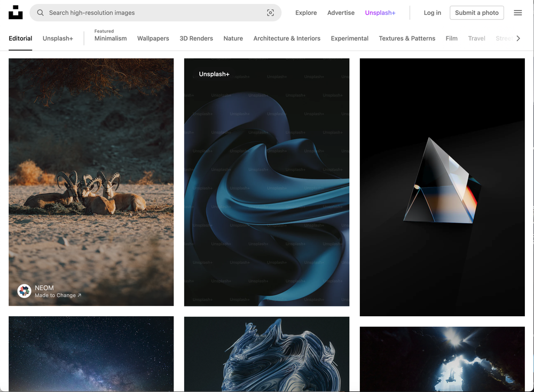Open Film category
The image size is (534, 392).
click(x=451, y=38)
